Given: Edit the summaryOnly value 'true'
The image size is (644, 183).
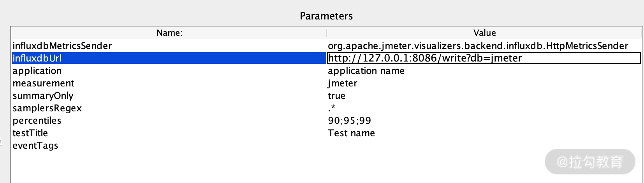Looking at the screenshot, I should coord(336,96).
